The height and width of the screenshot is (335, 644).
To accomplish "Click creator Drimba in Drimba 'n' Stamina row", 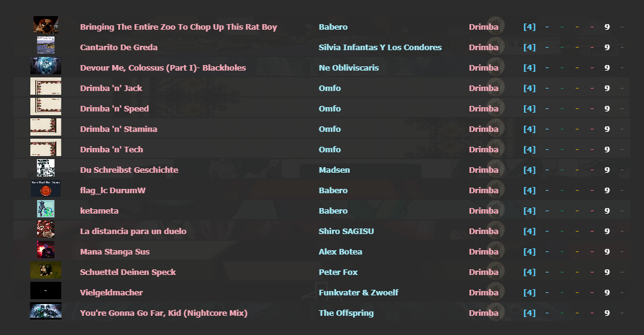I will [483, 129].
